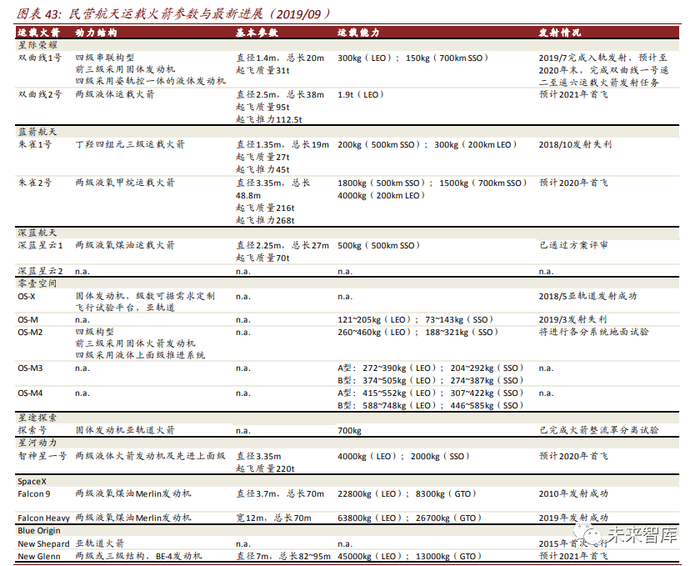Viewport: 700px width, 566px height.
Task: Click the 双曲线1号 rocket name
Action: 39,58
